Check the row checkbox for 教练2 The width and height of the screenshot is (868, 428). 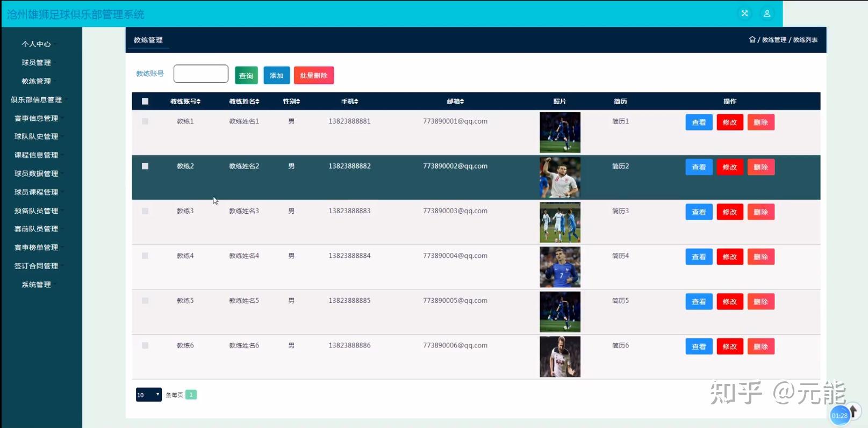[x=145, y=166]
